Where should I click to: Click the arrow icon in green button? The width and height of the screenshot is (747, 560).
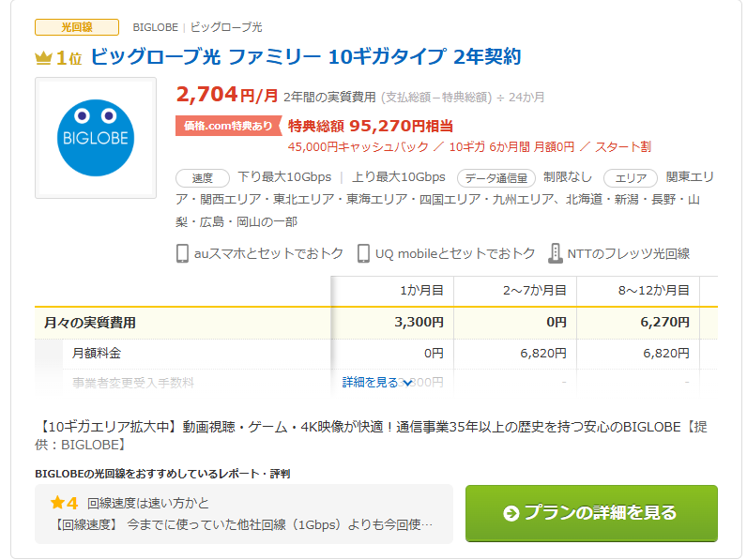coord(511,513)
